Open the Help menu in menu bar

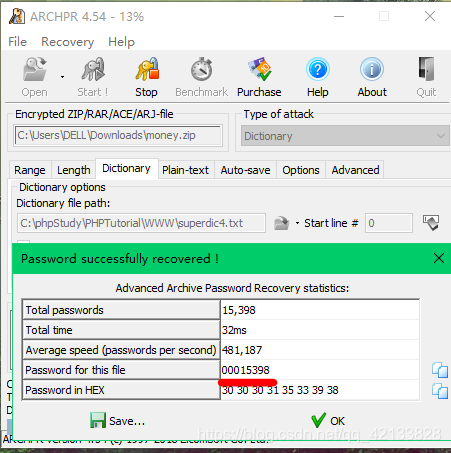[121, 42]
